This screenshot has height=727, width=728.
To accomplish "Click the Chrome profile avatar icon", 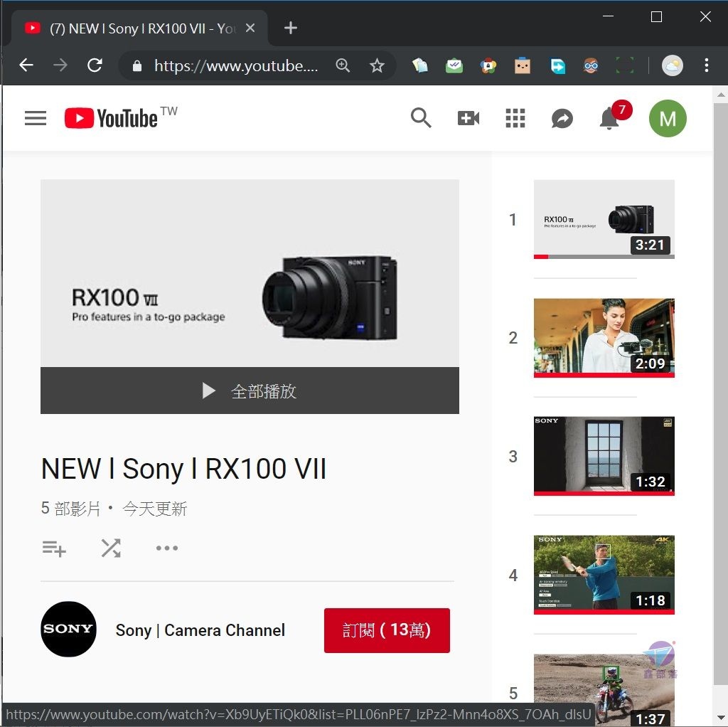I will point(672,65).
